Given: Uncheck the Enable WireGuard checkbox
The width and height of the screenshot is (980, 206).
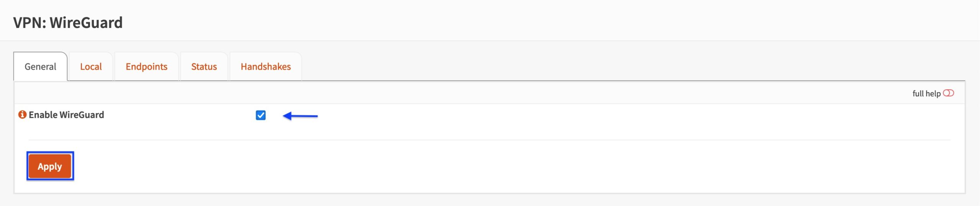Looking at the screenshot, I should [261, 115].
